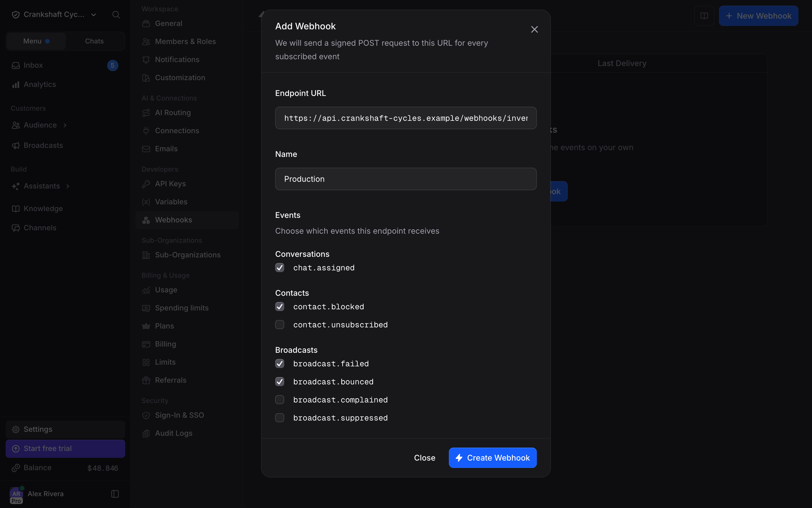
Task: Click the New Webhook button
Action: click(758, 16)
